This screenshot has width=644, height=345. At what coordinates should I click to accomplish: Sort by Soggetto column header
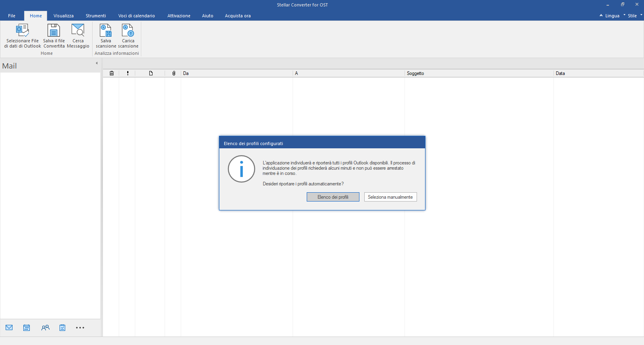click(x=479, y=73)
